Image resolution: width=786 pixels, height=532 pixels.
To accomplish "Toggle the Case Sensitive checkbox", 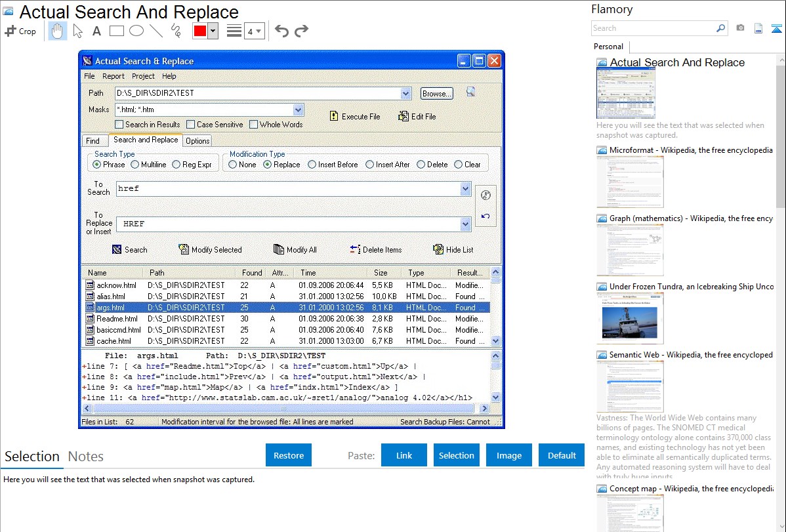I will pos(190,125).
